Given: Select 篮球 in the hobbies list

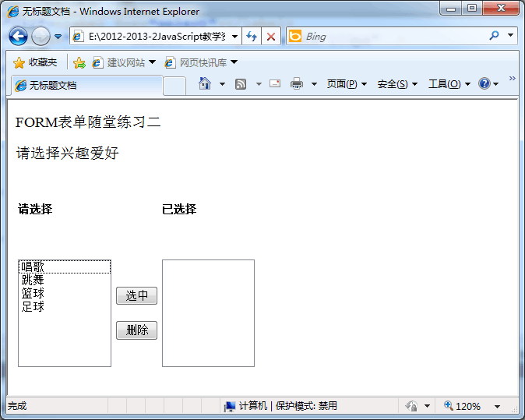Looking at the screenshot, I should [65, 294].
